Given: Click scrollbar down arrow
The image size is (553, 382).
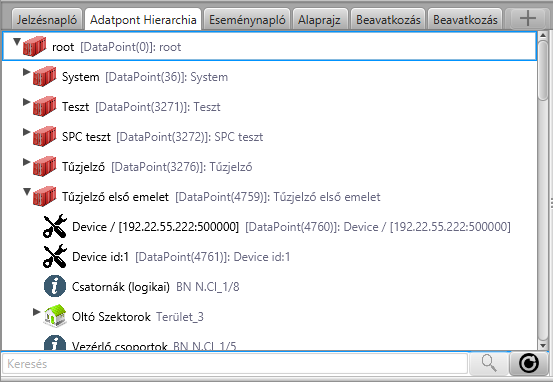Looking at the screenshot, I should tap(543, 345).
